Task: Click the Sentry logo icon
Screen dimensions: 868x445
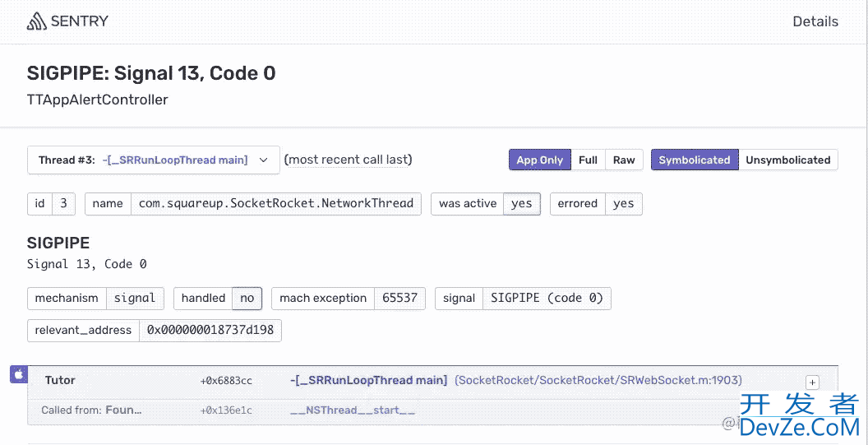Action: pos(36,21)
